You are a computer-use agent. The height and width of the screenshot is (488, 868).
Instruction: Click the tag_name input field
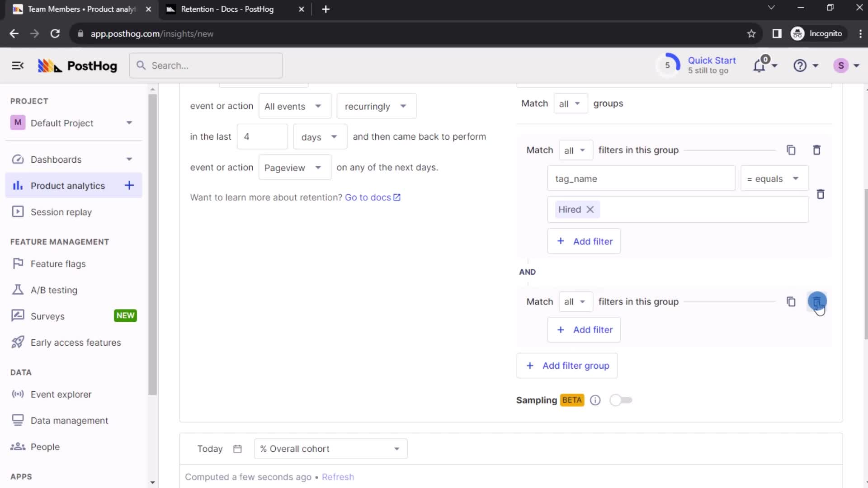click(642, 178)
